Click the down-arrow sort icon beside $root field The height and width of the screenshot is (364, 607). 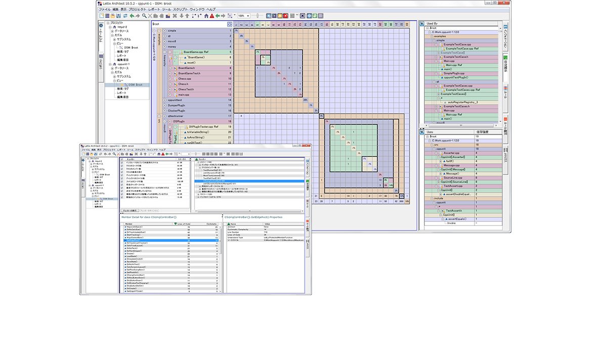pyautogui.click(x=230, y=24)
